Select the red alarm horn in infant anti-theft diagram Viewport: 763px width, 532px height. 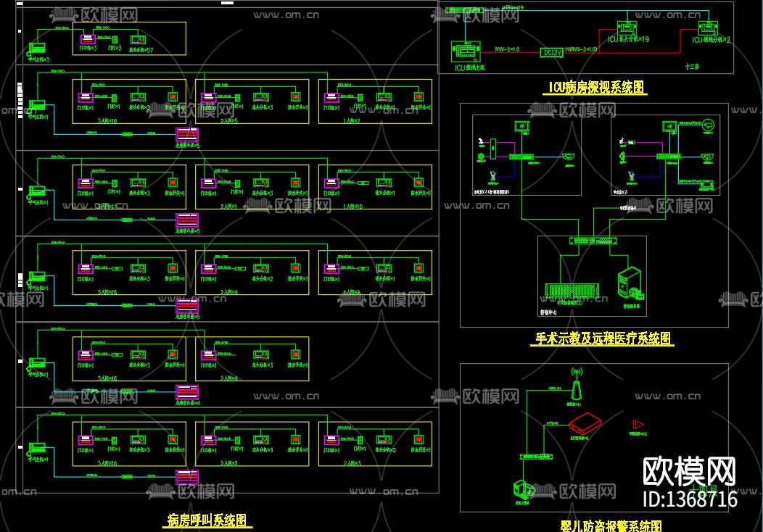638,424
